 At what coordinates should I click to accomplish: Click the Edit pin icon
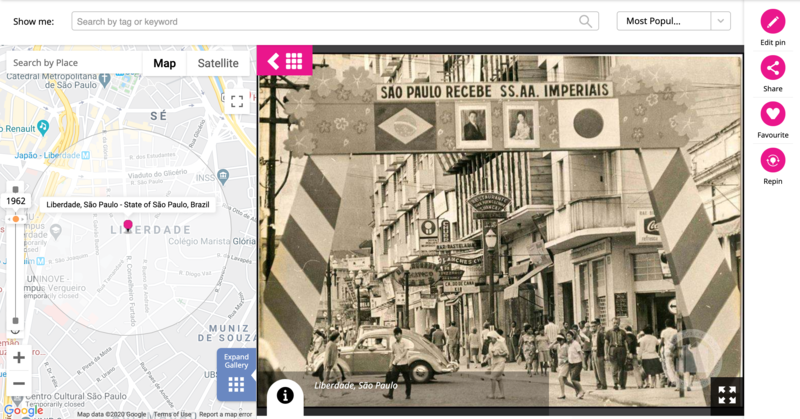click(772, 21)
